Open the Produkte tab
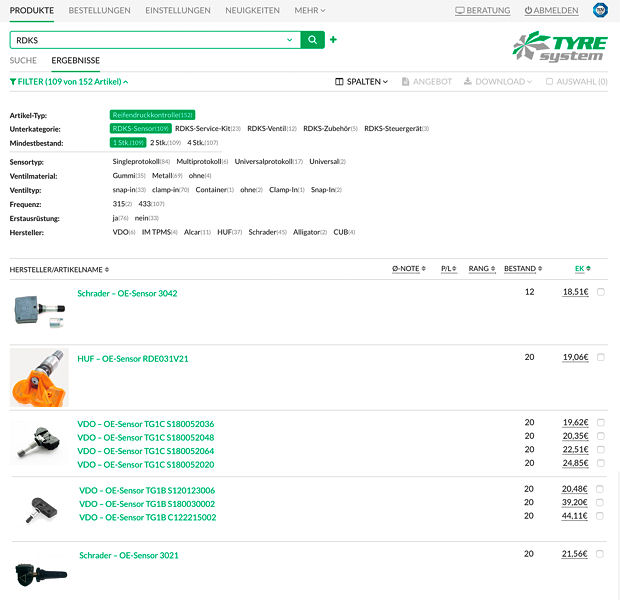Viewport: 620px width, 600px height. pyautogui.click(x=32, y=11)
